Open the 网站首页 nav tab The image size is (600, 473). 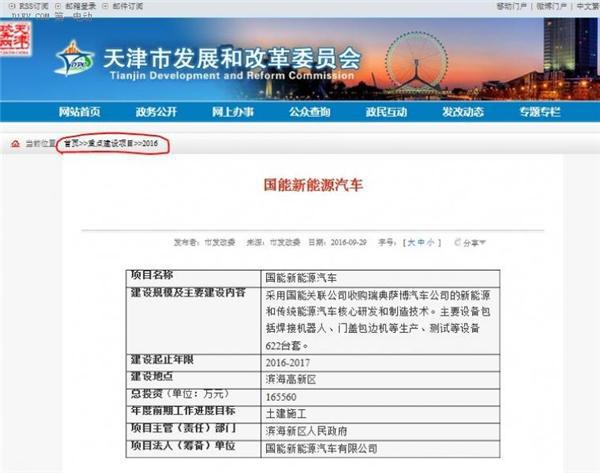click(81, 111)
